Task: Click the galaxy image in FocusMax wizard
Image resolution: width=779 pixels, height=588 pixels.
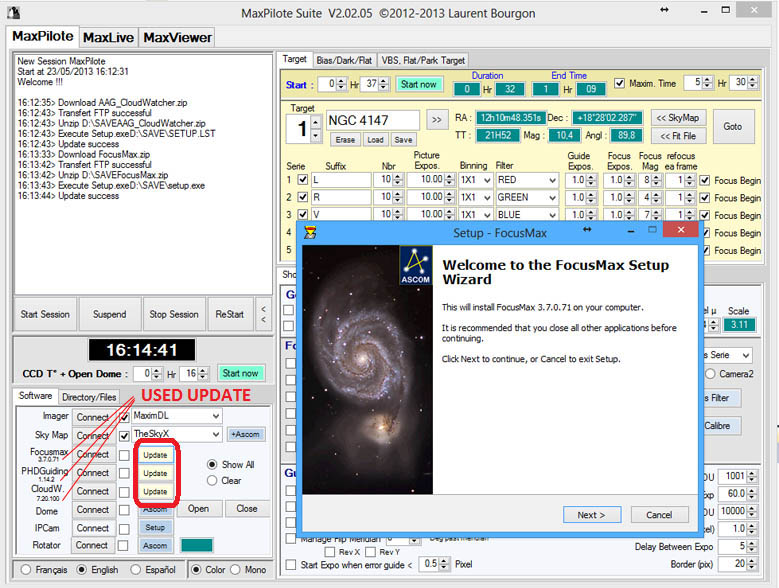Action: click(x=368, y=369)
